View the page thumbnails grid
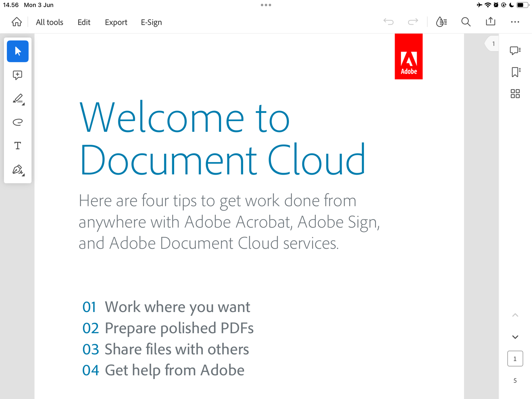The image size is (532, 399). point(515,93)
